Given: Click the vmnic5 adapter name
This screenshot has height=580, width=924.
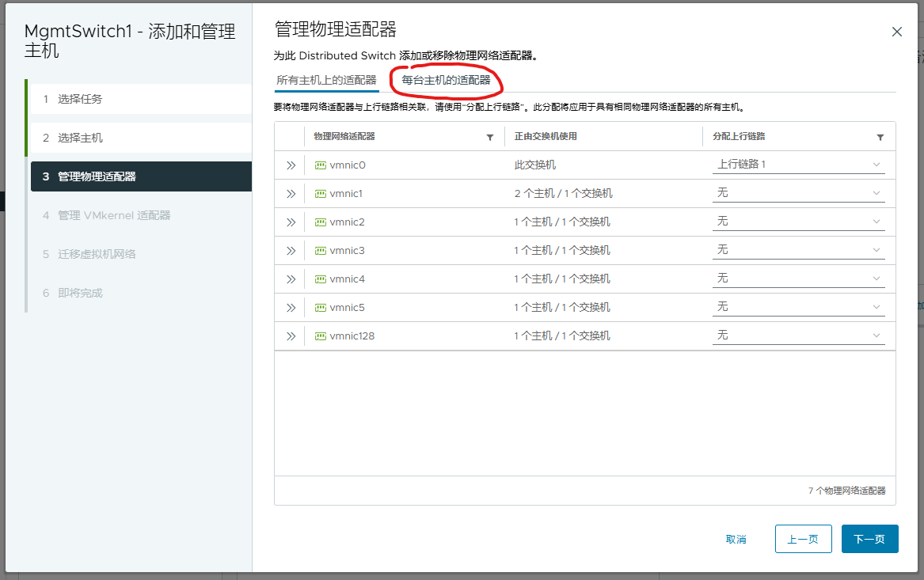Looking at the screenshot, I should pos(347,308).
